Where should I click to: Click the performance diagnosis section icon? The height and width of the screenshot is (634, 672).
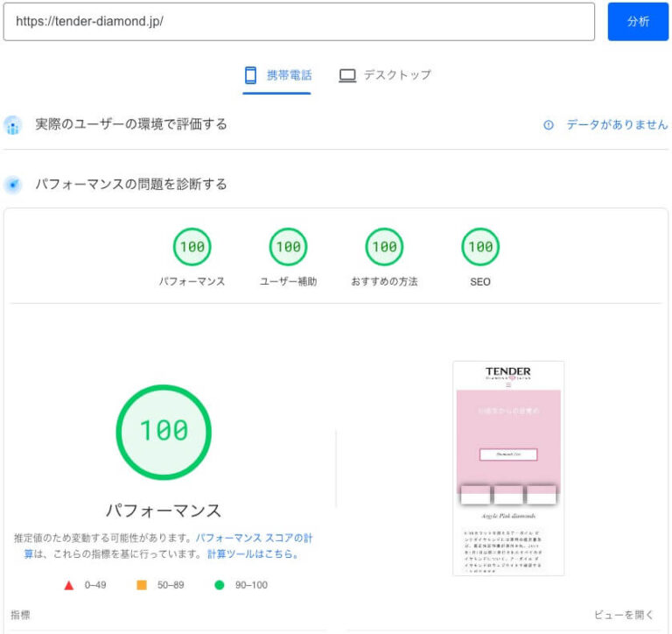[13, 185]
